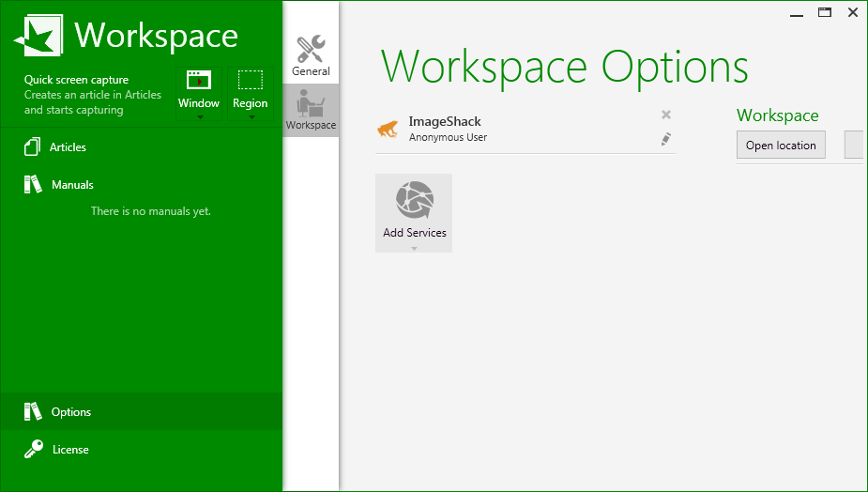Click the Workspace star logo icon
The height and width of the screenshot is (492, 868).
coord(38,37)
